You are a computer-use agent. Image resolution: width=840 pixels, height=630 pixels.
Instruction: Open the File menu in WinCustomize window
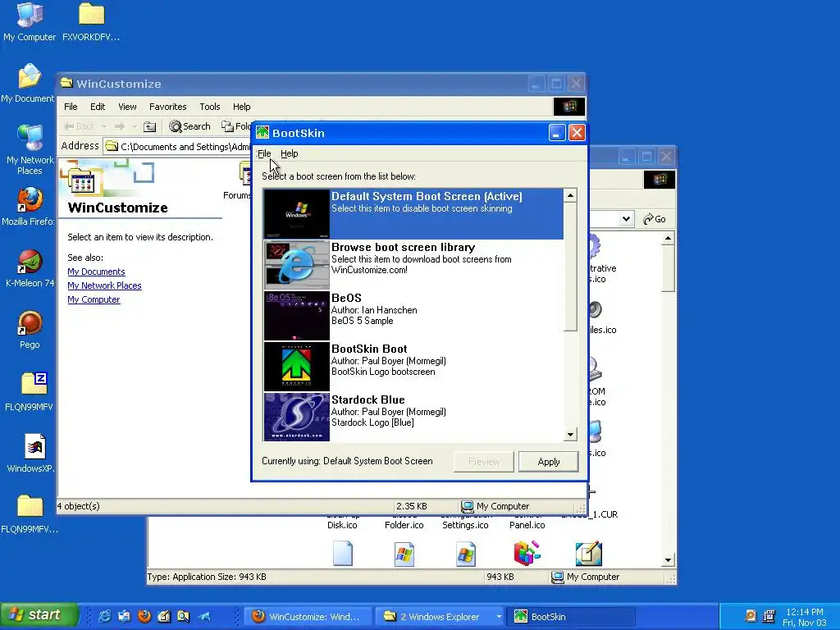coord(71,107)
